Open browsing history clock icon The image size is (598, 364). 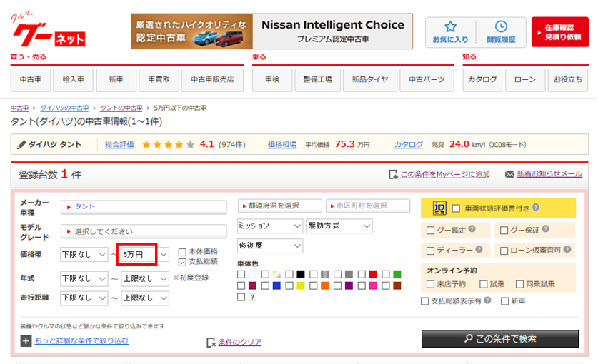click(x=501, y=26)
